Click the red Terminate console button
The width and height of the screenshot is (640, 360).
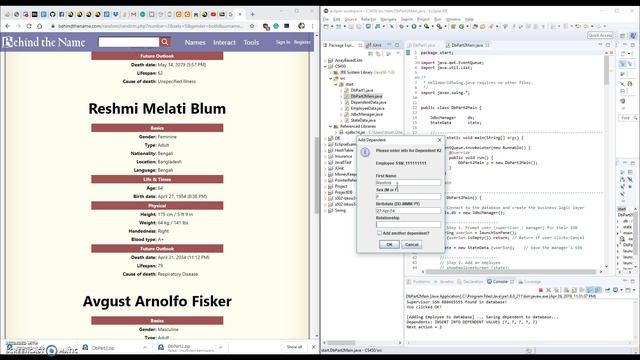click(x=541, y=290)
